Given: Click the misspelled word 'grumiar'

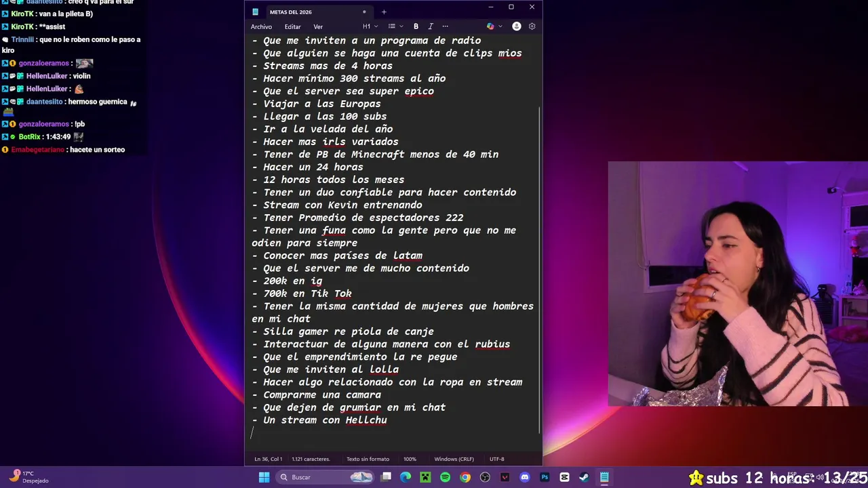Looking at the screenshot, I should pos(361,407).
